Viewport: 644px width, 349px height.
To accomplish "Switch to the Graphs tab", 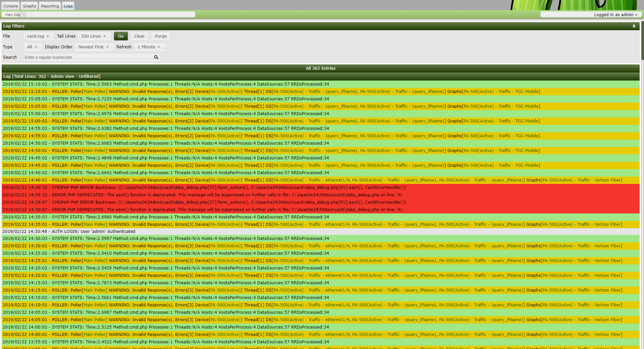I will coord(30,6).
